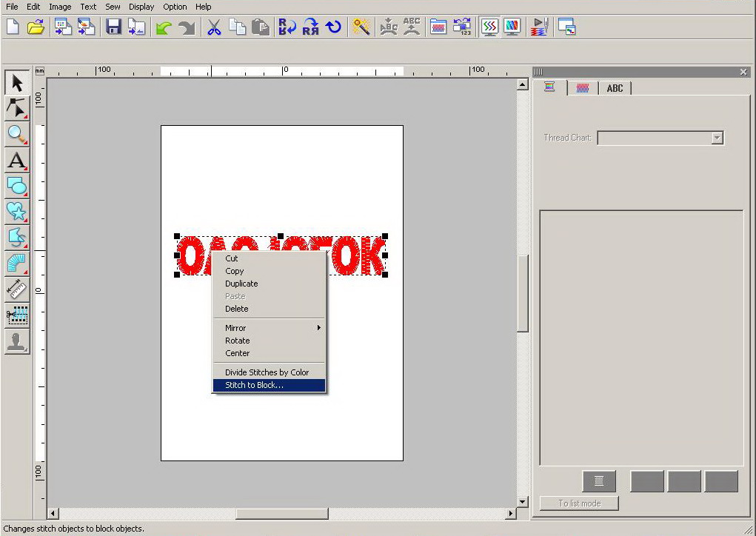Screen dimensions: 756x536
Task: Toggle the realistic view display mode
Action: point(512,27)
